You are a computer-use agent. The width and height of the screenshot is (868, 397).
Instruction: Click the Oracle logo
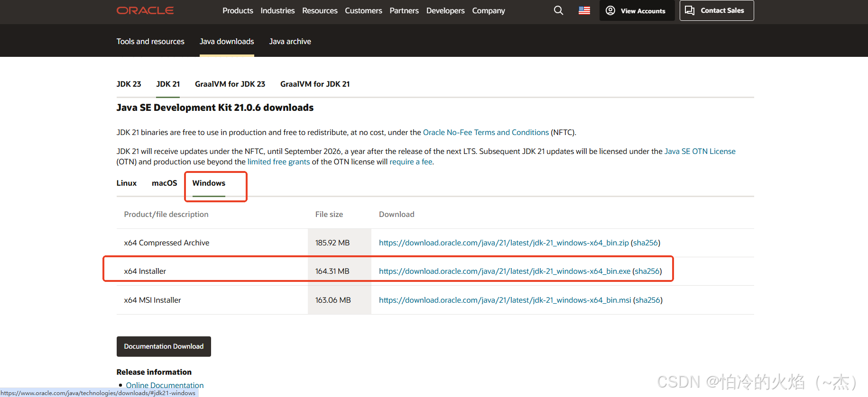pos(145,10)
